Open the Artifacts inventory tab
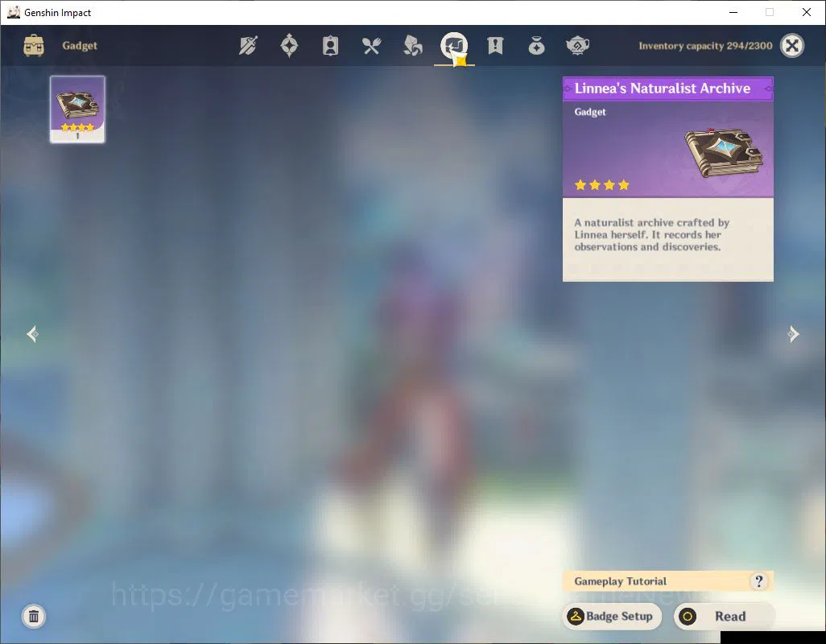The width and height of the screenshot is (826, 644). pos(289,46)
